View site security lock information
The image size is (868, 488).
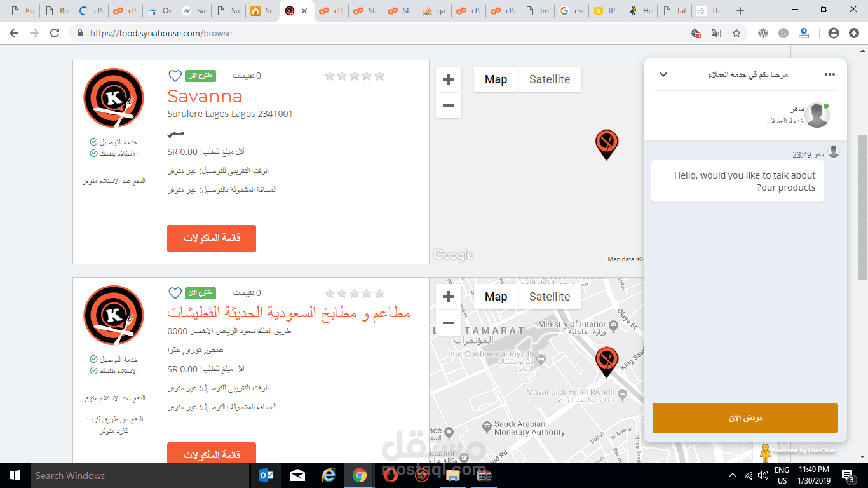point(79,33)
